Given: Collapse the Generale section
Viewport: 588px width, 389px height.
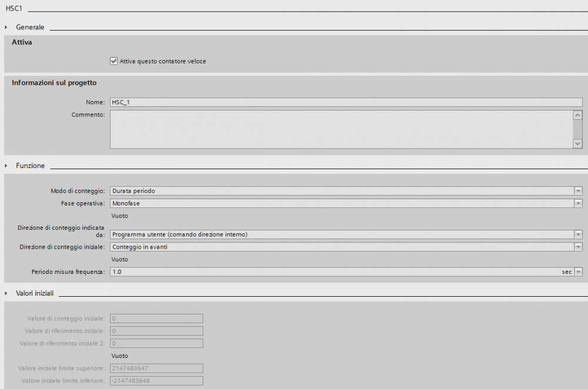Looking at the screenshot, I should coord(6,27).
